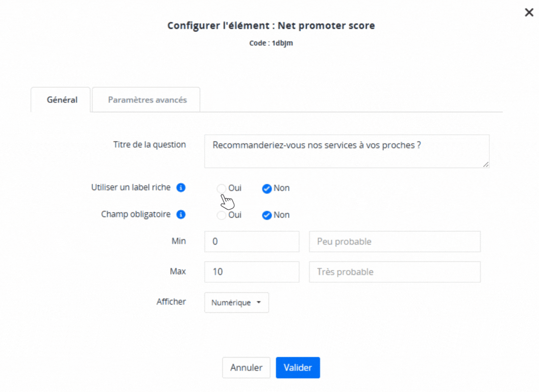This screenshot has height=392, width=539.
Task: Click the Très probable label field
Action: tap(394, 272)
